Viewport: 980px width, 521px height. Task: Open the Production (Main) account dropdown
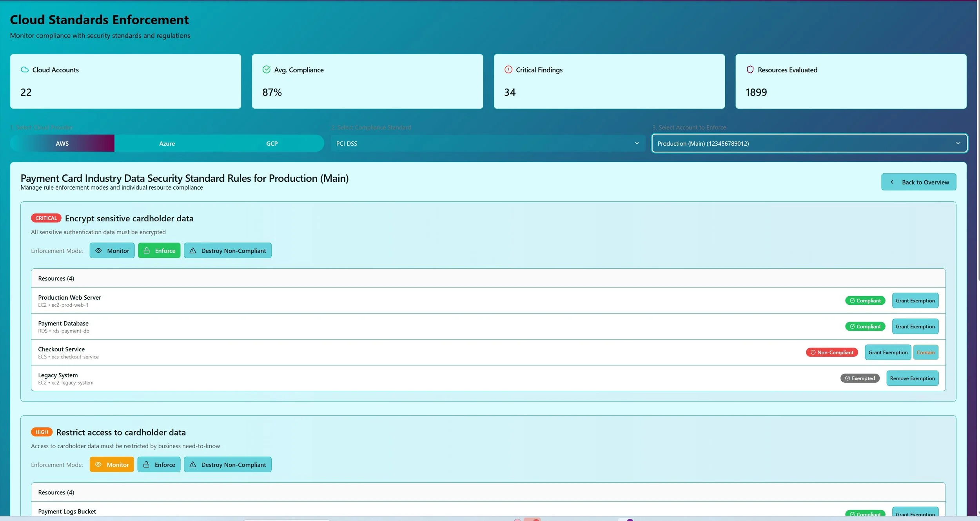click(x=809, y=143)
